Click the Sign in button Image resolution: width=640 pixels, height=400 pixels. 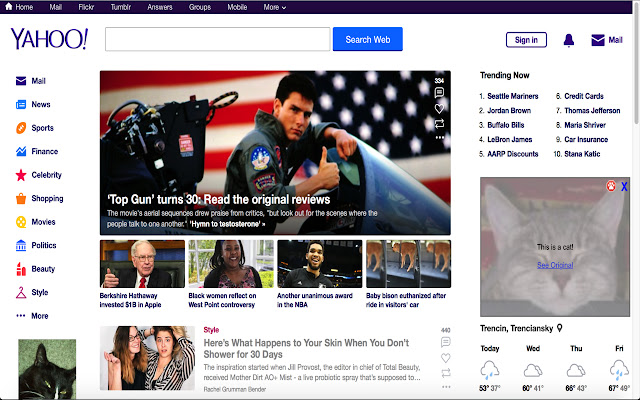526,40
